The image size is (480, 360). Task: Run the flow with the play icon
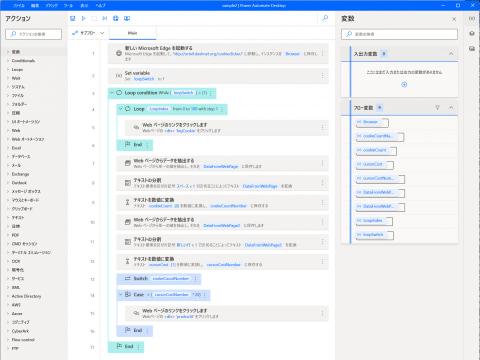[x=84, y=18]
